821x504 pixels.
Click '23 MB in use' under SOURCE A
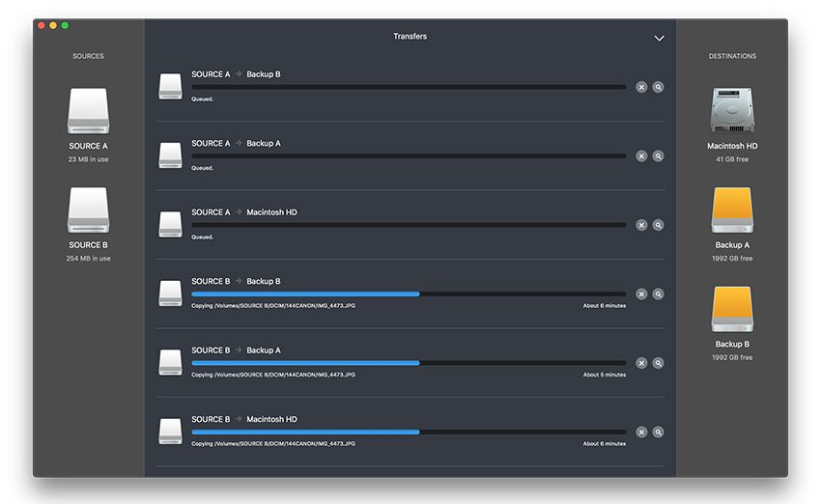click(88, 159)
